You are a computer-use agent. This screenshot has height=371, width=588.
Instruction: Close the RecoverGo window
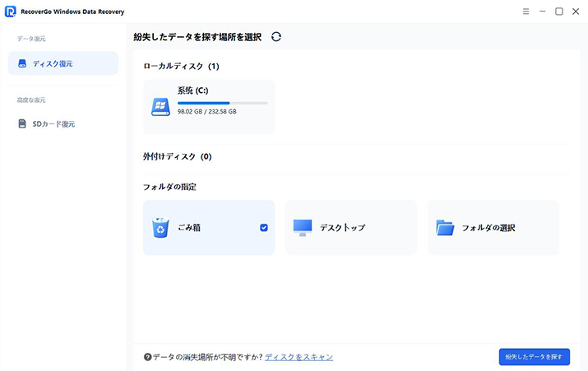(576, 12)
